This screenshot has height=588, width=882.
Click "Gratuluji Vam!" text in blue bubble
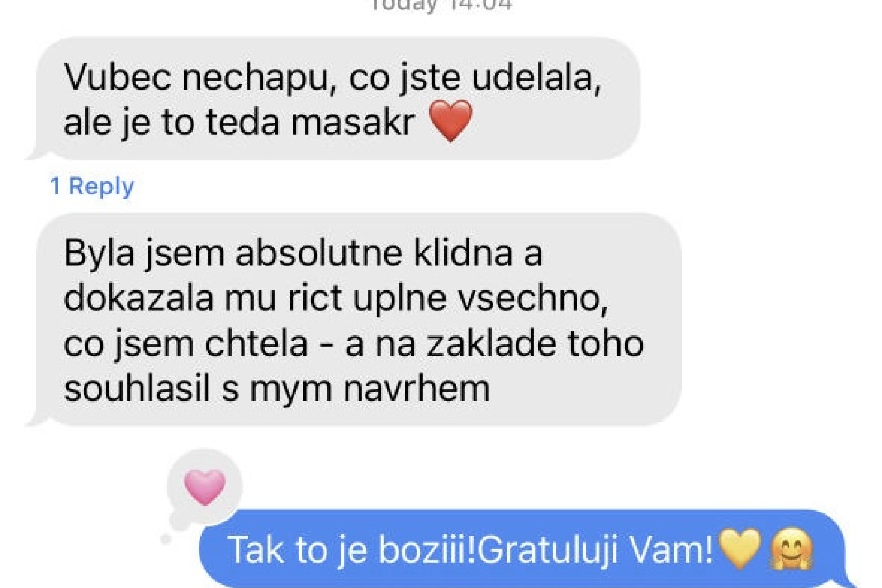point(595,550)
